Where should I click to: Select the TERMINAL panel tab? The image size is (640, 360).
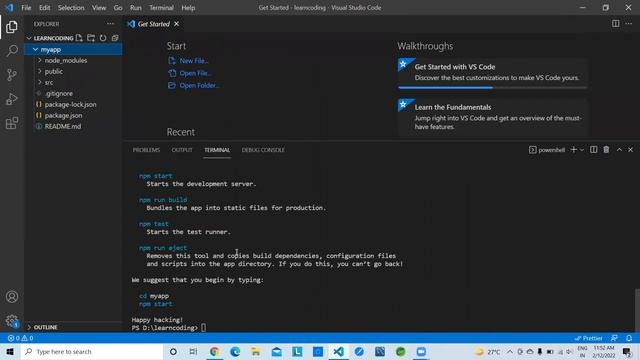[217, 150]
